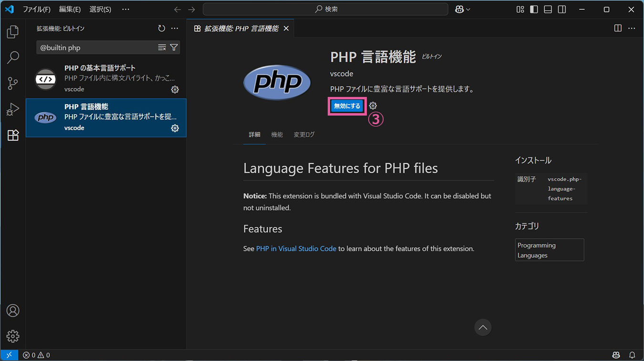Open Customize Layout icon
The image size is (644, 361).
tap(520, 10)
